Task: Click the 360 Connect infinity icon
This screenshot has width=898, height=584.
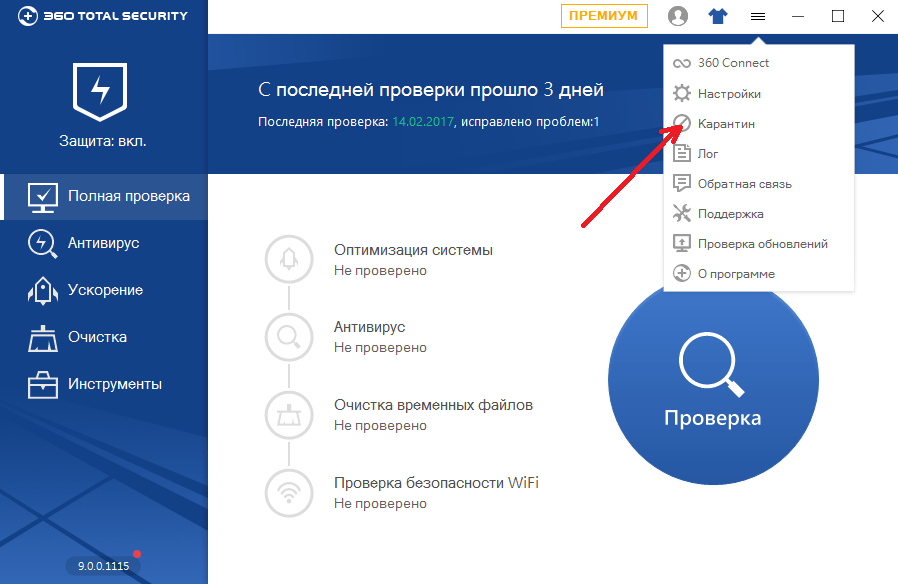Action: click(682, 64)
